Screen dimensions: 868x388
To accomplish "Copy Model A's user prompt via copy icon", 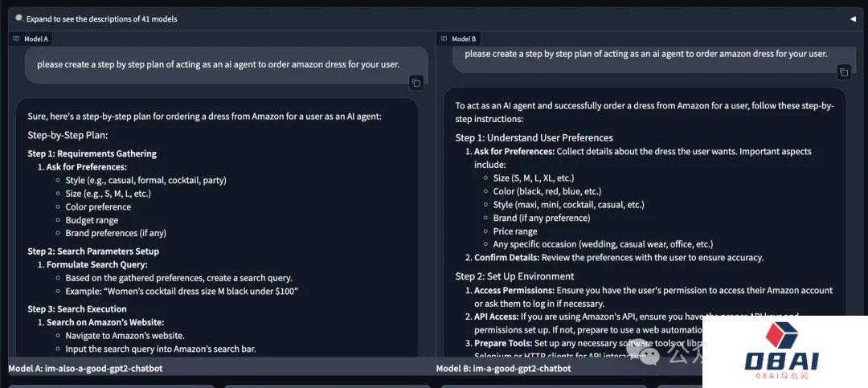I will coord(416,83).
